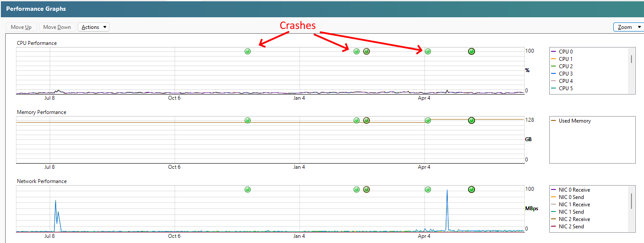Click the GB unit label

click(529, 139)
